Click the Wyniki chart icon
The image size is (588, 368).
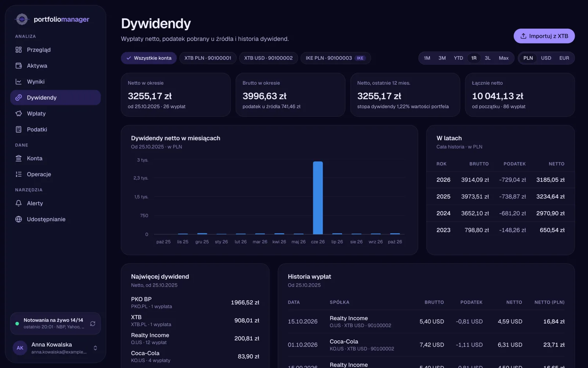(19, 82)
